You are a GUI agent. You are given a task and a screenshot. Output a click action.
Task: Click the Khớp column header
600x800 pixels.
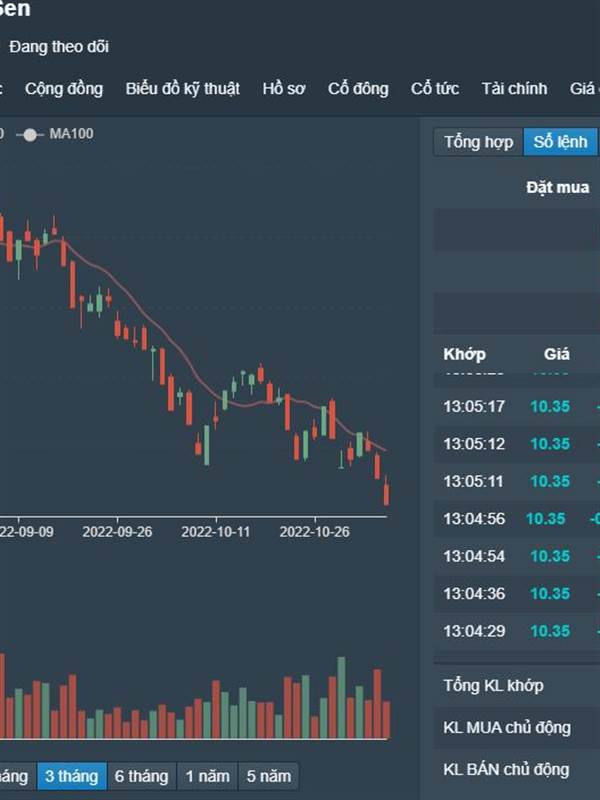464,354
